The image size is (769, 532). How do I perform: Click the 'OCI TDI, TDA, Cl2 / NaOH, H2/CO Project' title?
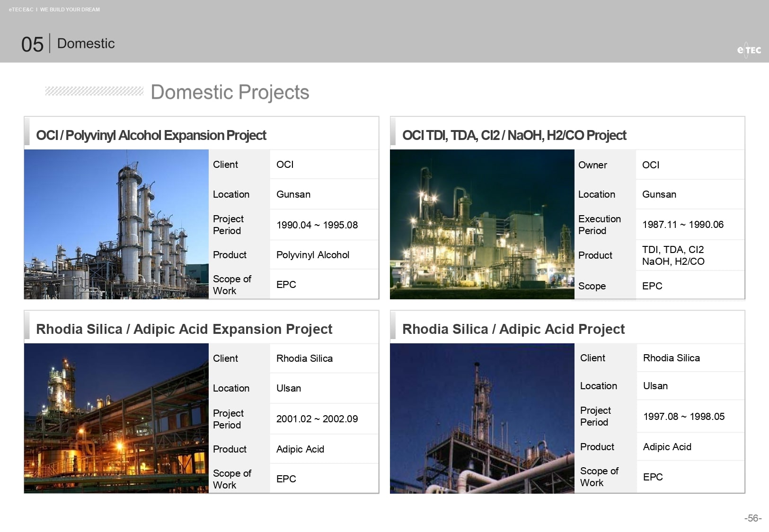(514, 136)
